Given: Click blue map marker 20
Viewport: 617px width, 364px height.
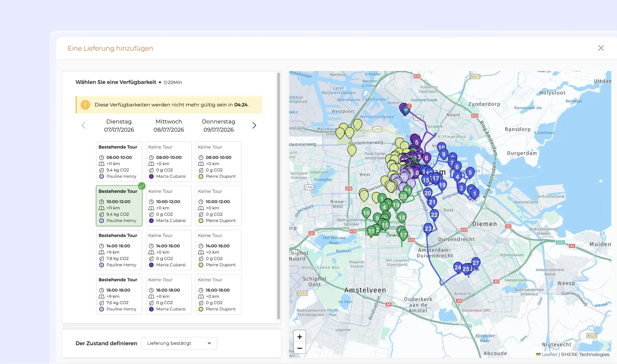Looking at the screenshot, I should 427,193.
